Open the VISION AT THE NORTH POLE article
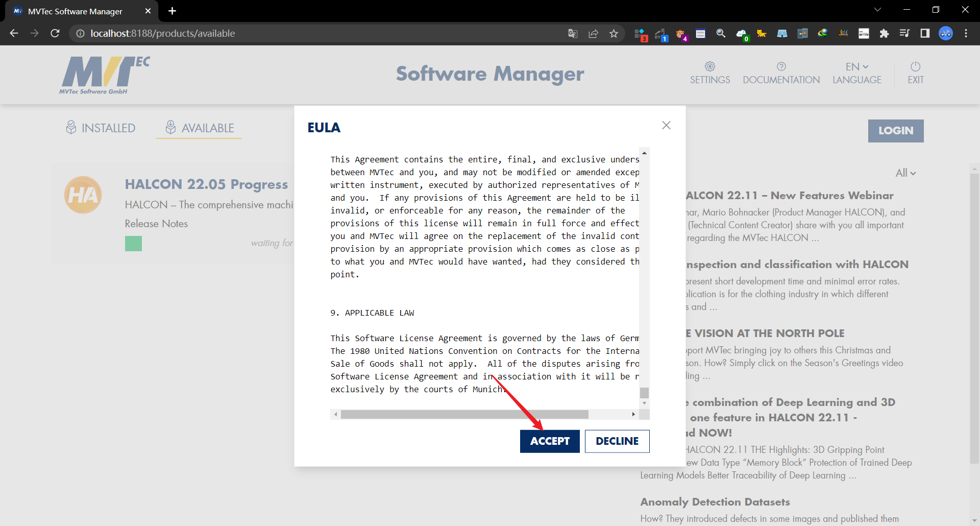 765,333
